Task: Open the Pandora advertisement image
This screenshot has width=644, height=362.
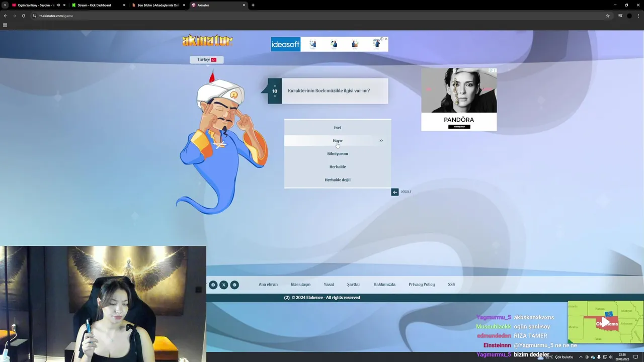Action: pos(459,90)
